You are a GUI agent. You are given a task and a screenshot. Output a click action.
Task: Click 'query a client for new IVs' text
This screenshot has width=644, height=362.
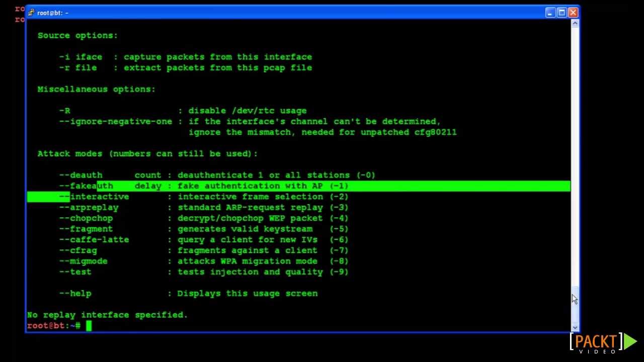(248, 240)
